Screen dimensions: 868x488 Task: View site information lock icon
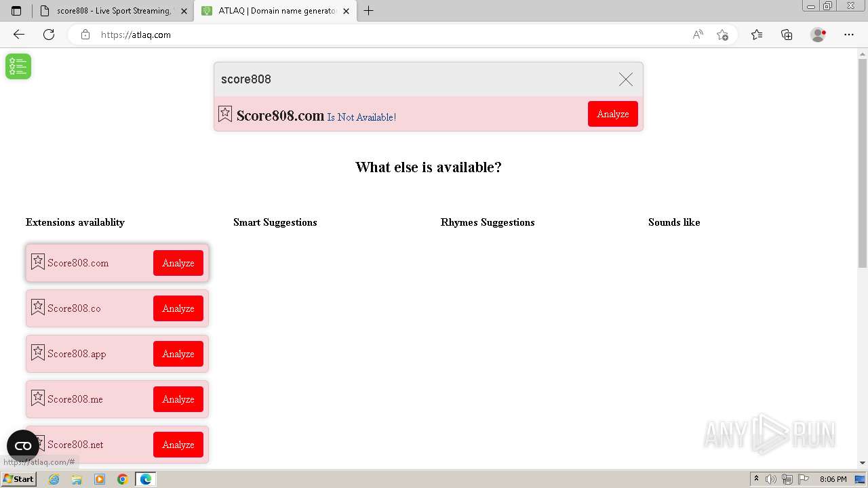click(85, 35)
